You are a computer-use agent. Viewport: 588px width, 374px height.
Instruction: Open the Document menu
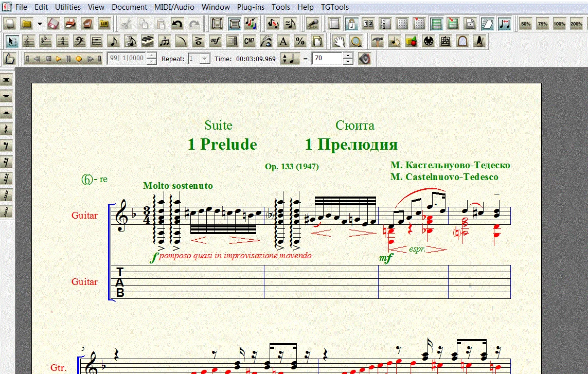[129, 7]
